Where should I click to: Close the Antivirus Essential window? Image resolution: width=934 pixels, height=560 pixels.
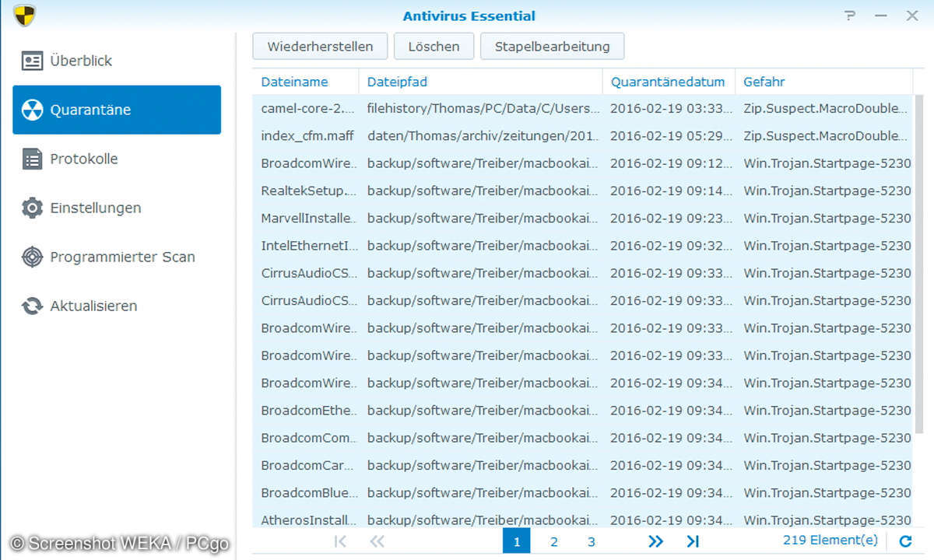click(x=911, y=16)
